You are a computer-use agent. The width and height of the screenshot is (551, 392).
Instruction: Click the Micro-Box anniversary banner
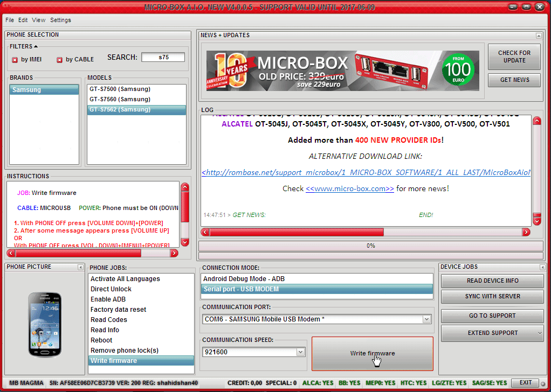tap(342, 71)
